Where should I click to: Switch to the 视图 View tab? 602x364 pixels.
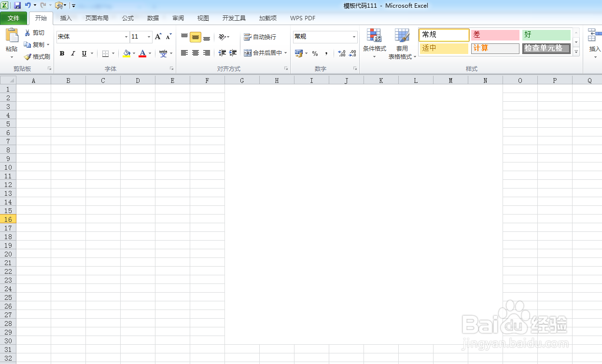click(203, 18)
